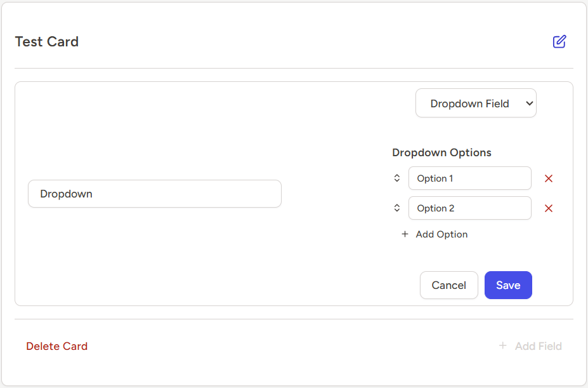The image size is (588, 388).
Task: Click the Delete Card link
Action: pos(57,346)
